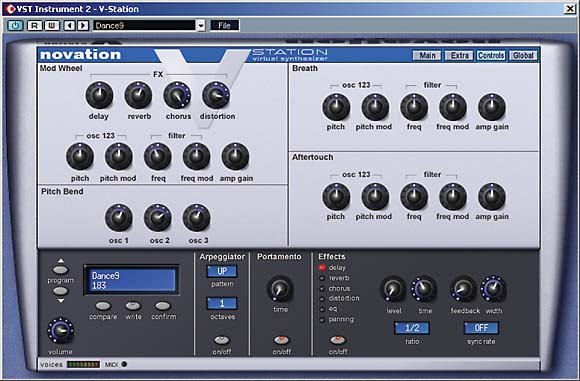Click the write button

tap(133, 306)
